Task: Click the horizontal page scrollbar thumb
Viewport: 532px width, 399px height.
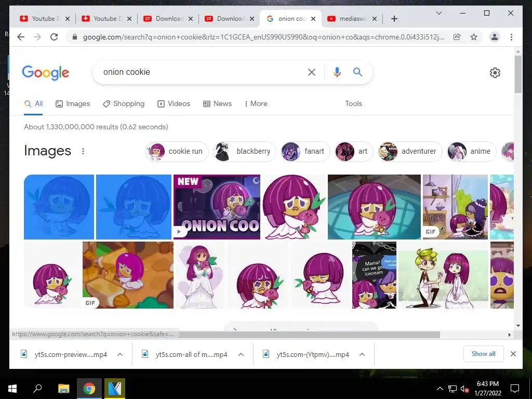Action: point(310,335)
